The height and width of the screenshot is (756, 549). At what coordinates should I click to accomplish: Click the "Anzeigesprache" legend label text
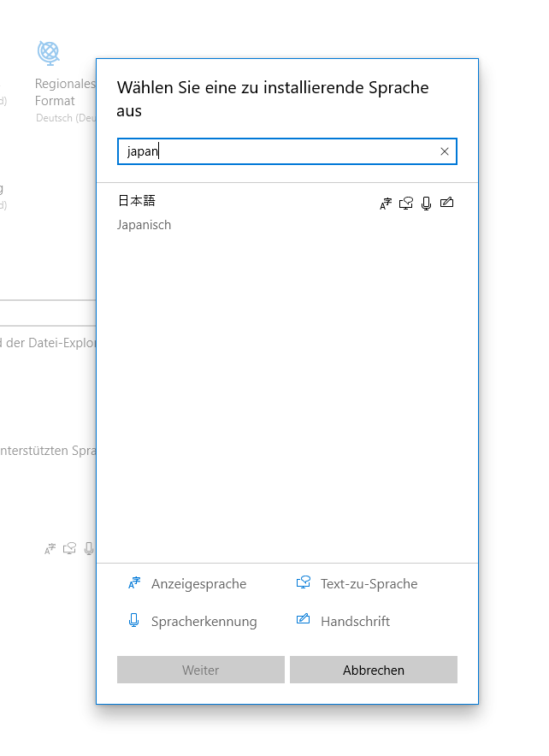198,584
